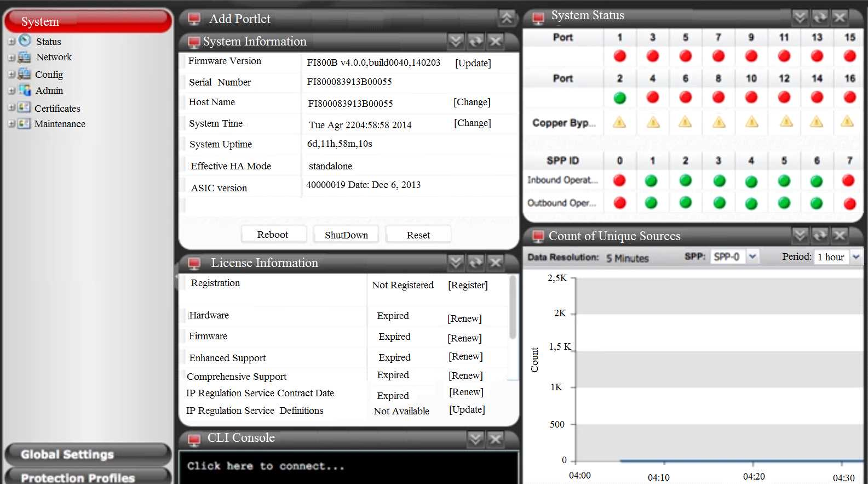Click the License Information scrollbar
The width and height of the screenshot is (868, 484).
pos(513,307)
